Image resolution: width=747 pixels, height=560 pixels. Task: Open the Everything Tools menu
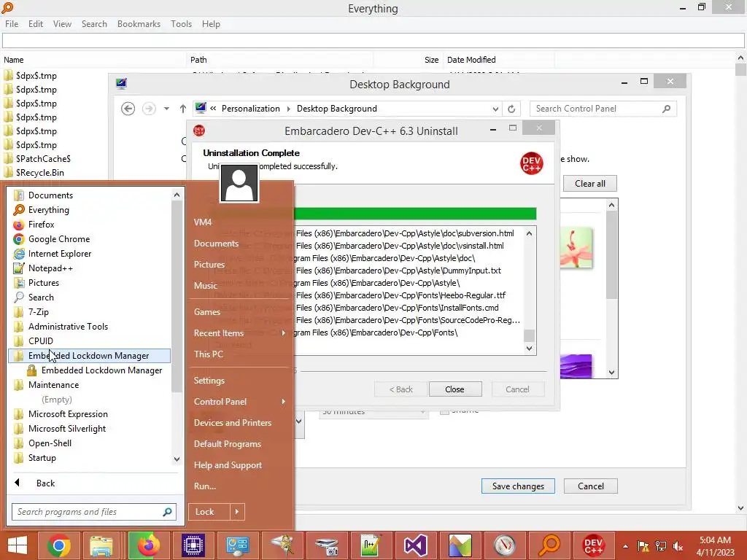(x=182, y=24)
